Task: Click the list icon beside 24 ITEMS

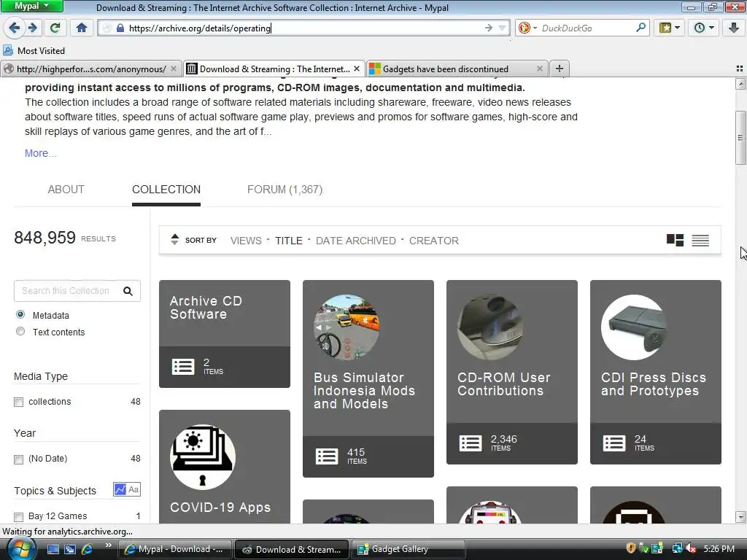Action: 614,443
